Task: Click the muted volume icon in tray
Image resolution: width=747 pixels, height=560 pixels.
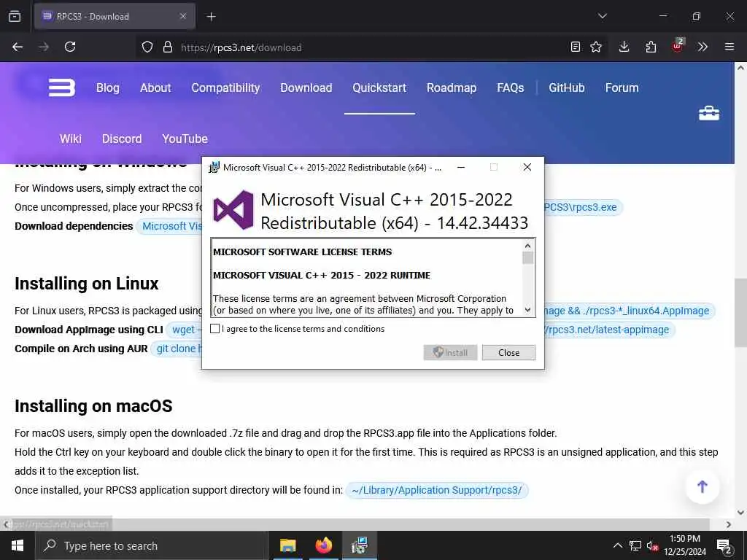Action: pos(653,545)
